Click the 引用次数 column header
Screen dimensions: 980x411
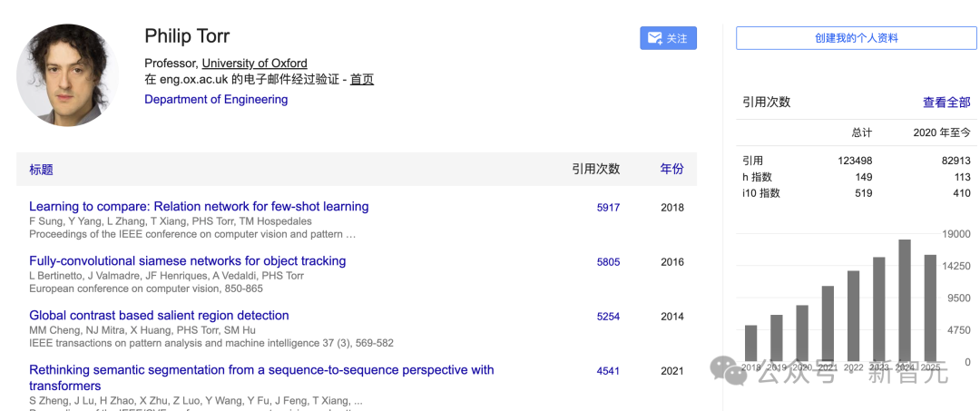(x=595, y=169)
